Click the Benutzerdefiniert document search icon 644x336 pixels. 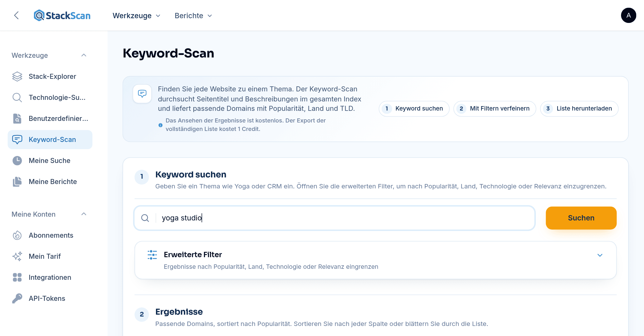[x=17, y=118]
